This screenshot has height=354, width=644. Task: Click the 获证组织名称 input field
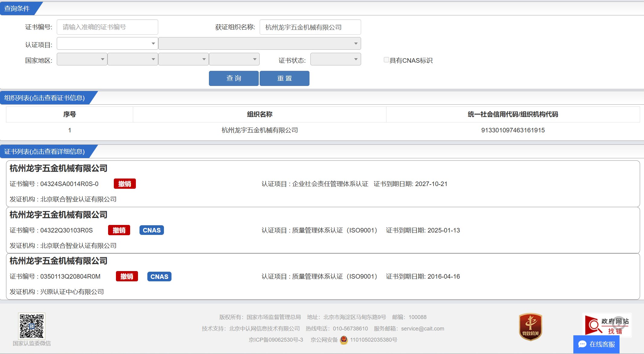point(310,27)
